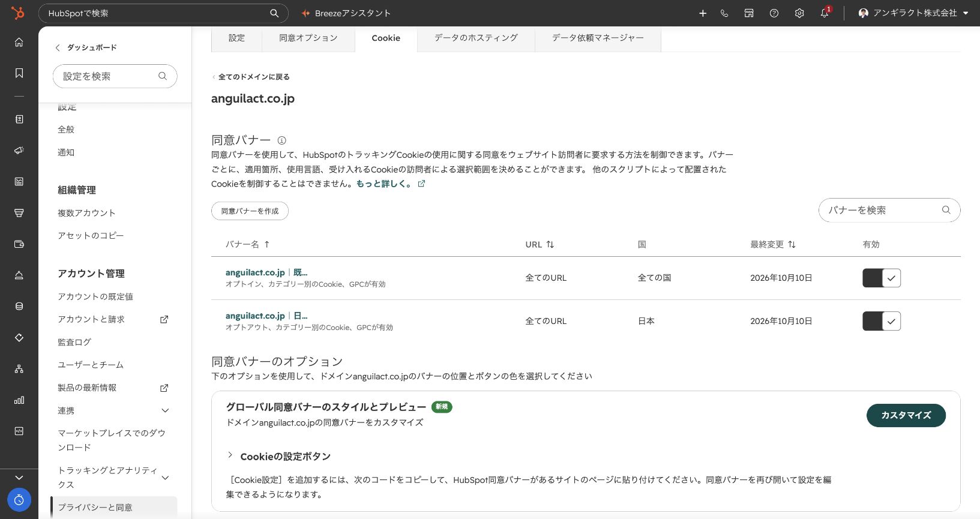
Task: Sort by バナー名 column
Action: tap(247, 244)
